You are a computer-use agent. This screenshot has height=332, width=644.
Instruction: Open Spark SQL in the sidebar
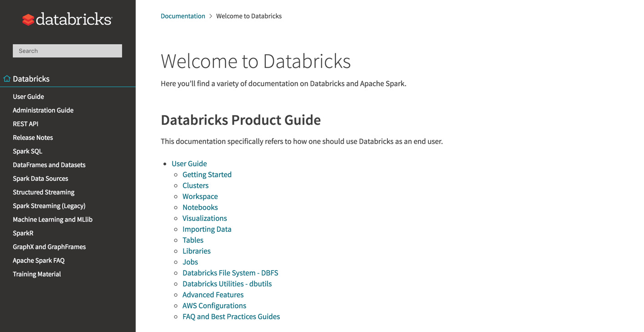coord(27,151)
